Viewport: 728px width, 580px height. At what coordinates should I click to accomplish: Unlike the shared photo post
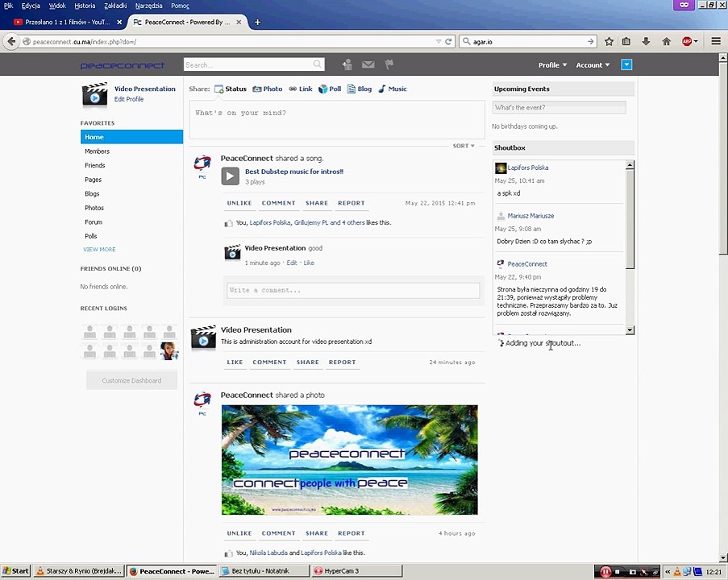pyautogui.click(x=239, y=533)
